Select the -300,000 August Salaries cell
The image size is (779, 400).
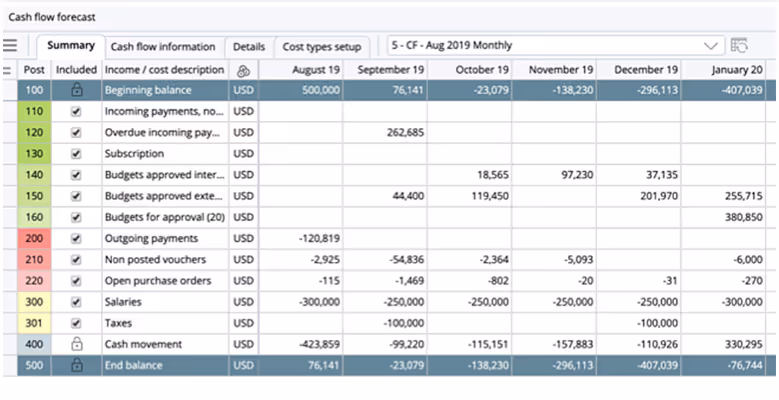[301, 302]
